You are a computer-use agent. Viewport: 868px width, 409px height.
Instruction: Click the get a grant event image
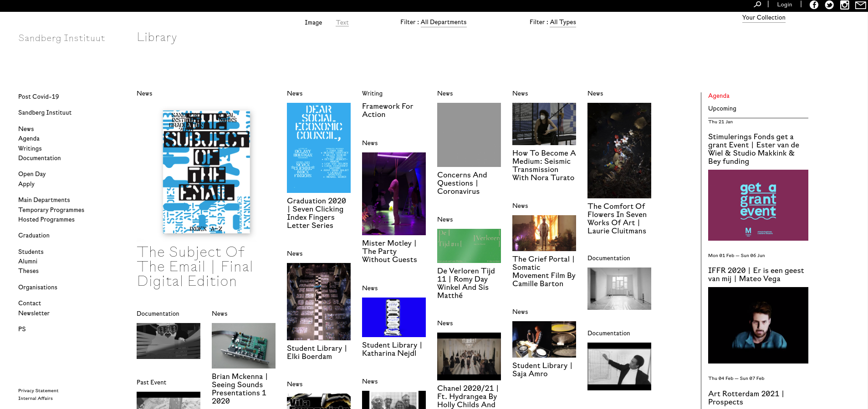758,205
